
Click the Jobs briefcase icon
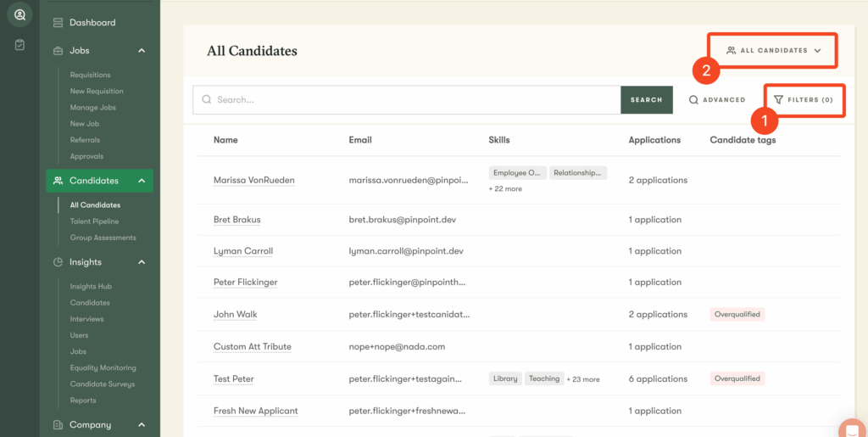58,50
